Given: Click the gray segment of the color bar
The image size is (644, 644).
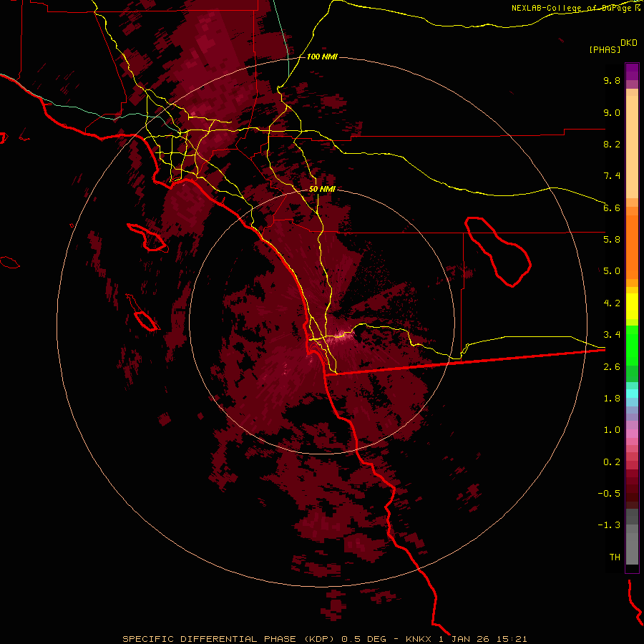Looking at the screenshot, I should tap(632, 537).
